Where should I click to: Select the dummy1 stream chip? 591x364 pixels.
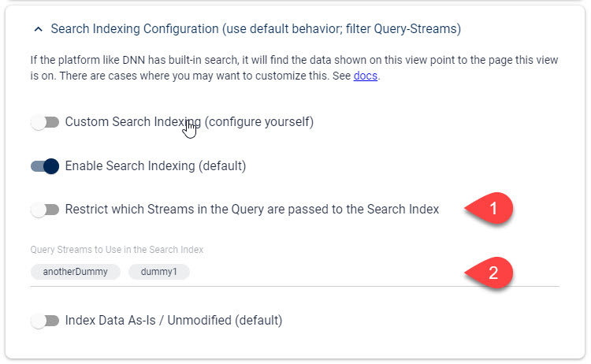pos(158,272)
